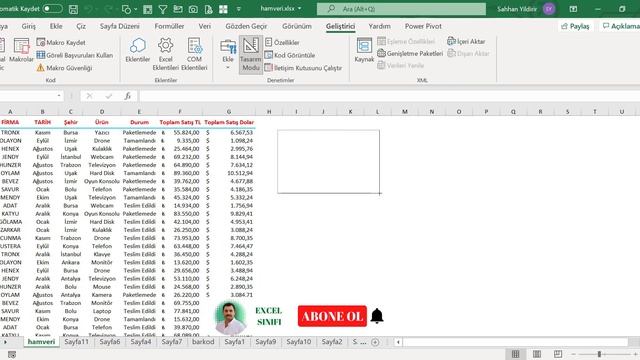
Task: Click the ABONE OL subscribe button
Action: 332,316
